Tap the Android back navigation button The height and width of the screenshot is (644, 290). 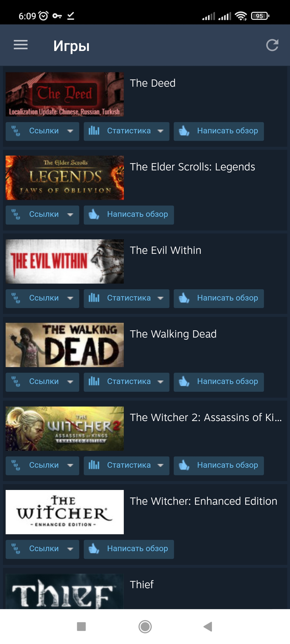[208, 627]
